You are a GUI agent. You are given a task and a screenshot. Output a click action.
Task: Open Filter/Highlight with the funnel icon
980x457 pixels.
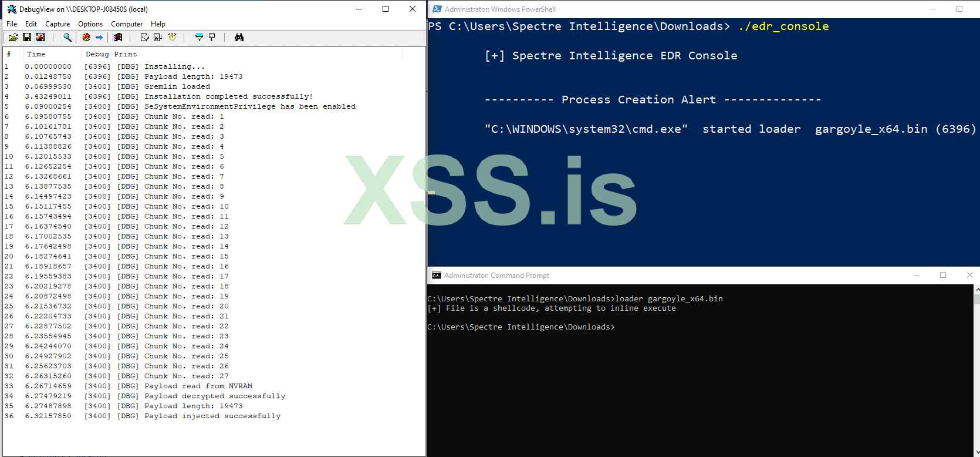pos(199,38)
